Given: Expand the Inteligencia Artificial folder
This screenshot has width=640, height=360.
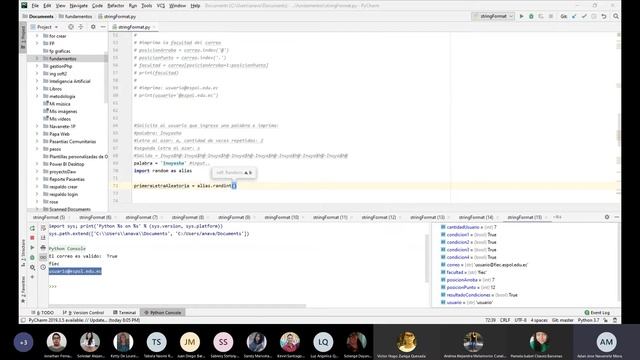Looking at the screenshot, I should point(37,81).
